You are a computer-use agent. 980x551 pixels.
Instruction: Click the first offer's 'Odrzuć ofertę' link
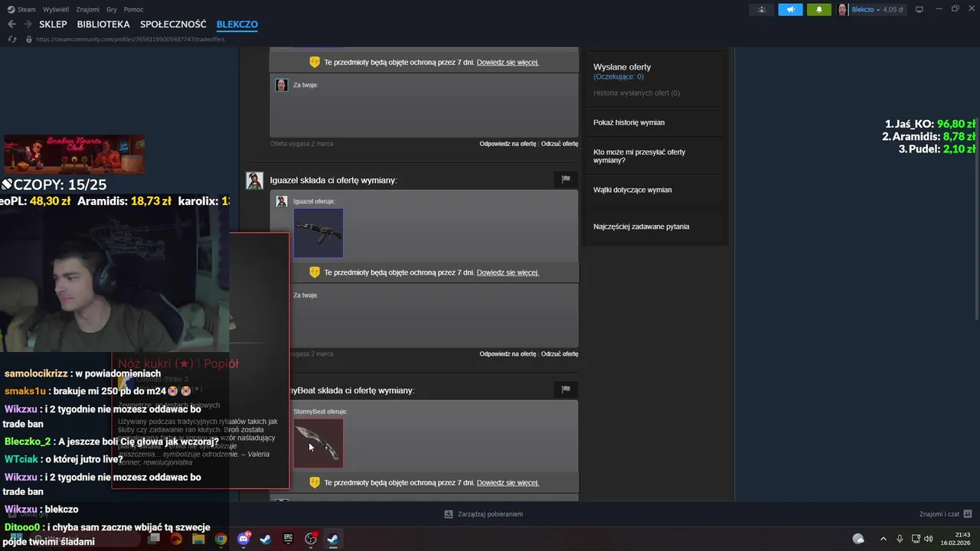(x=560, y=144)
